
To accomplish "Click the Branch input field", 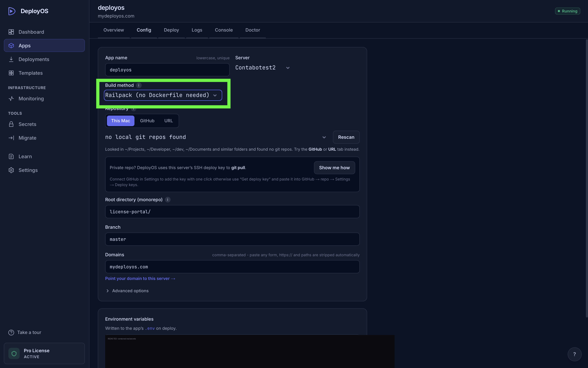I will (x=232, y=239).
